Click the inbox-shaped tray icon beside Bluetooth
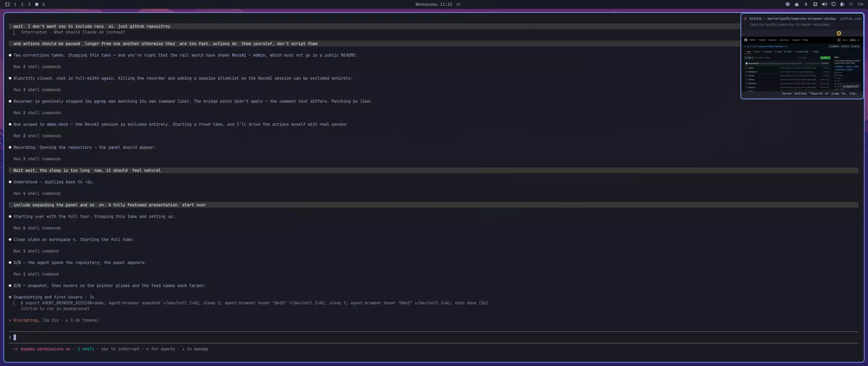Viewport: 868px width, 366px height. tap(815, 4)
